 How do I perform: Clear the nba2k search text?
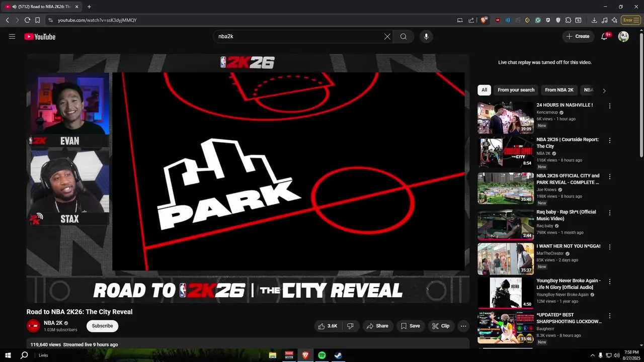click(x=387, y=37)
